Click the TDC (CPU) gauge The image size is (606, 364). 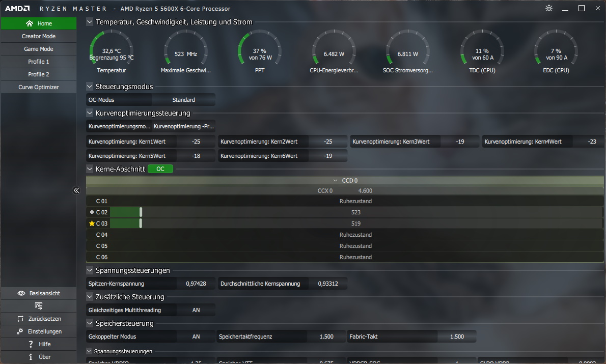(482, 52)
